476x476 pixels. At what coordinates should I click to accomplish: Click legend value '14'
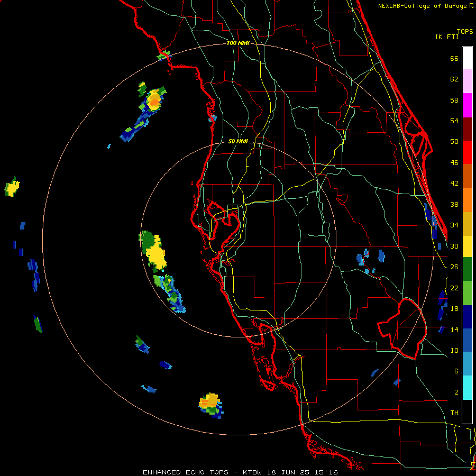tap(454, 329)
